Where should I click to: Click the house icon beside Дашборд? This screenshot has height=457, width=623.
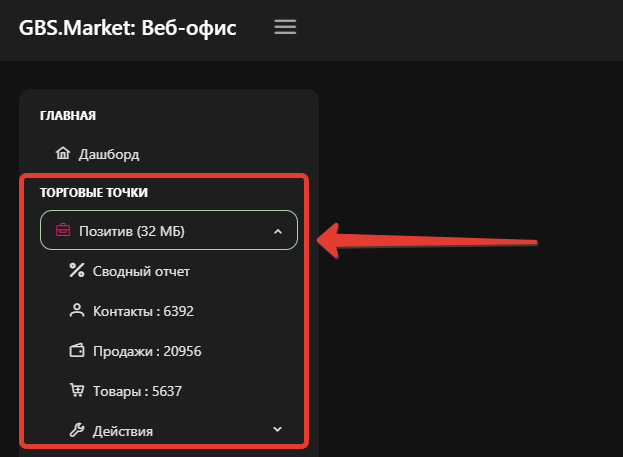click(63, 154)
